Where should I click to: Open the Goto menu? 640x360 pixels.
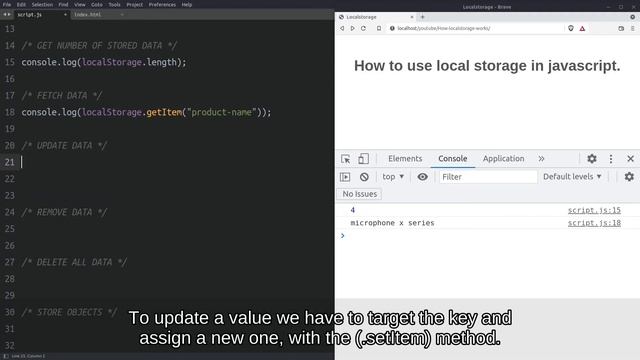pyautogui.click(x=97, y=4)
